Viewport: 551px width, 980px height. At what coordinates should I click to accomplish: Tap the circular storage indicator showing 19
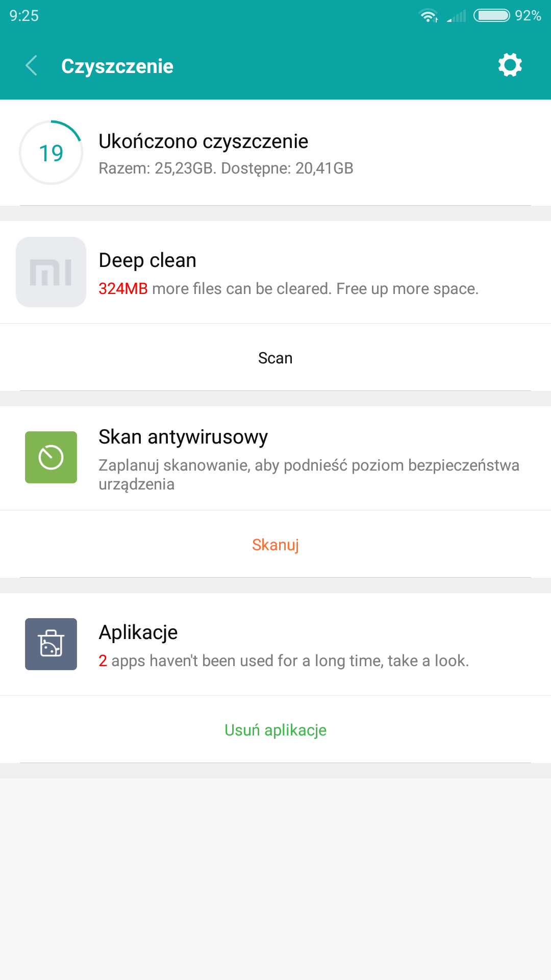(51, 153)
